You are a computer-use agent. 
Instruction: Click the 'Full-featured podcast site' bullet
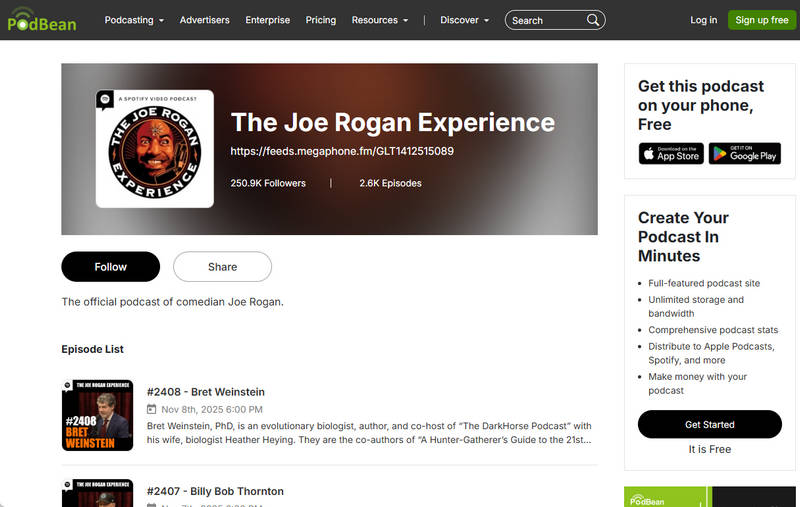click(704, 283)
